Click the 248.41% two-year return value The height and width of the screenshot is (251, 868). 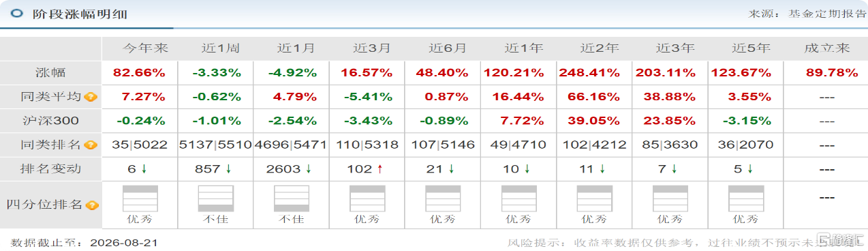[595, 72]
